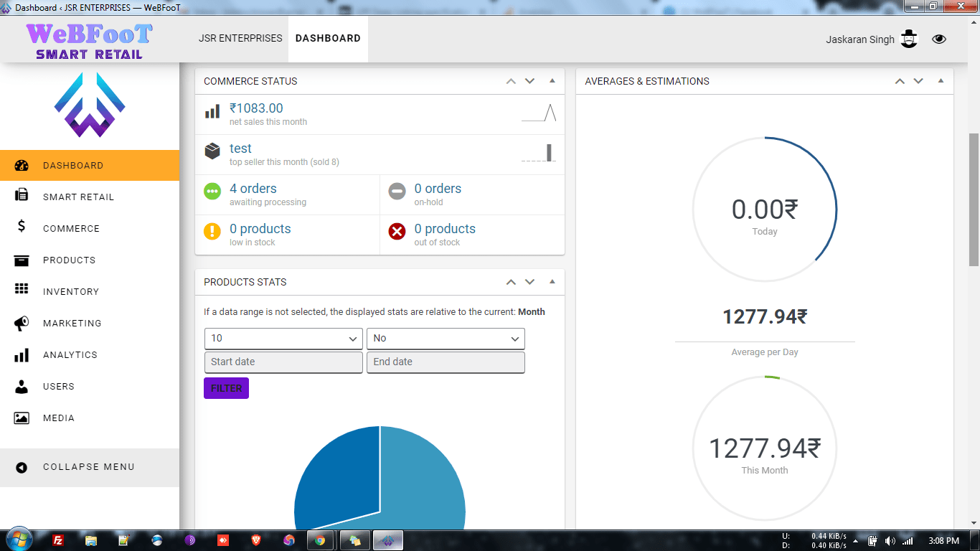The width and height of the screenshot is (980, 551).
Task: Select the DASHBOARD tab in top bar
Action: click(x=328, y=39)
